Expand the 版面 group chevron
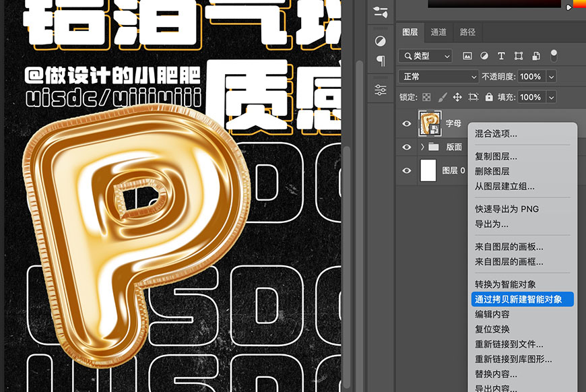586x392 pixels. [x=422, y=146]
